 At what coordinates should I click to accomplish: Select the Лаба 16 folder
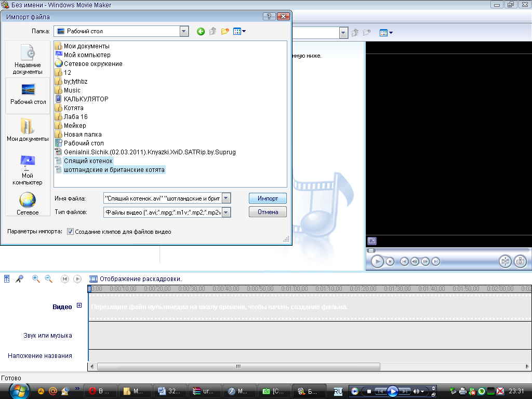click(71, 116)
